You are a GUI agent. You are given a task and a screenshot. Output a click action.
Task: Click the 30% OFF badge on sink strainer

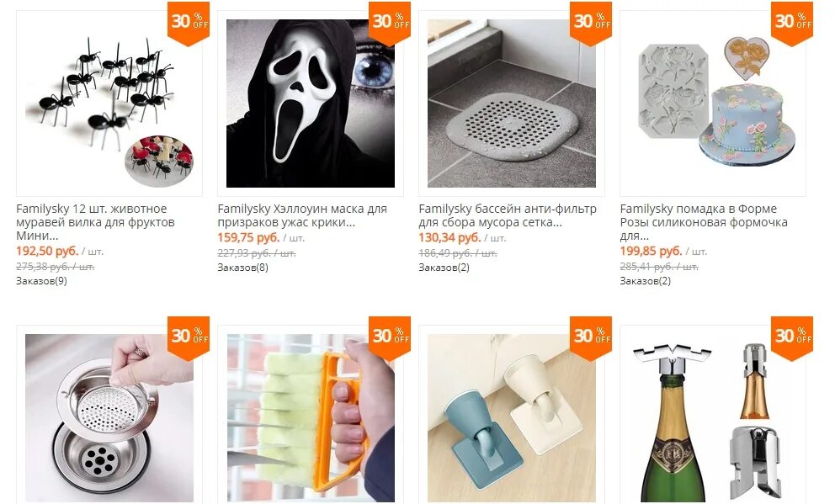pyautogui.click(x=189, y=337)
